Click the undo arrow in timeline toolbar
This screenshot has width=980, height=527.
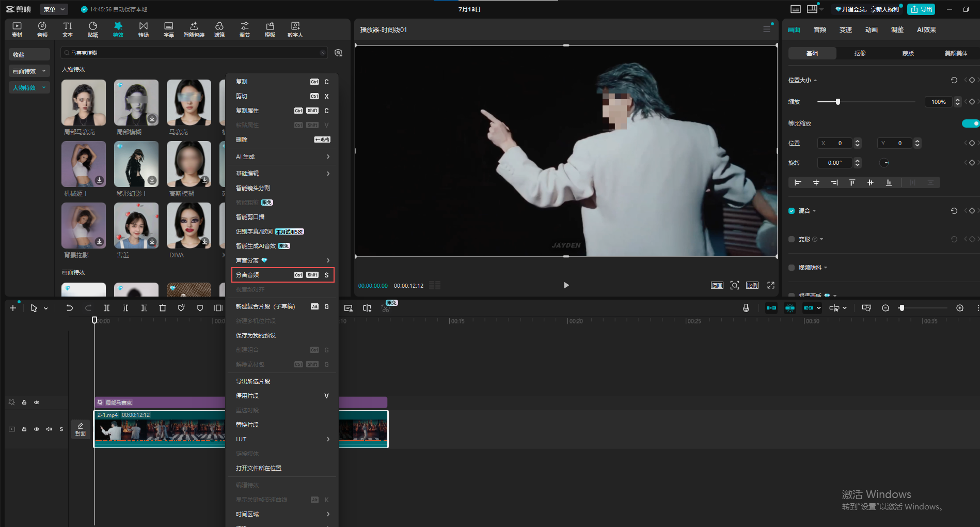click(70, 308)
